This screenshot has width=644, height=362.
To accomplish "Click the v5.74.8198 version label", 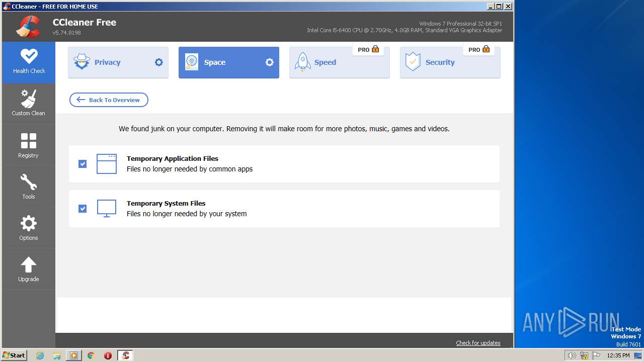I will pos(66,33).
